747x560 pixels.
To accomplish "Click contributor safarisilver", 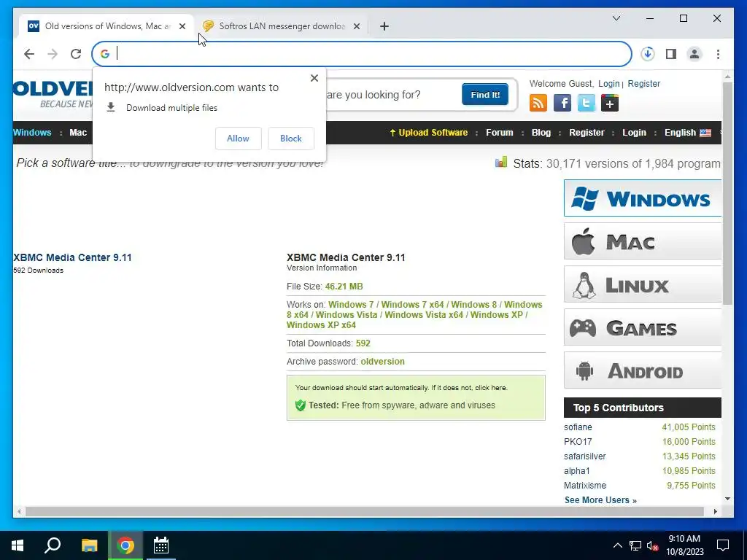I will (585, 456).
